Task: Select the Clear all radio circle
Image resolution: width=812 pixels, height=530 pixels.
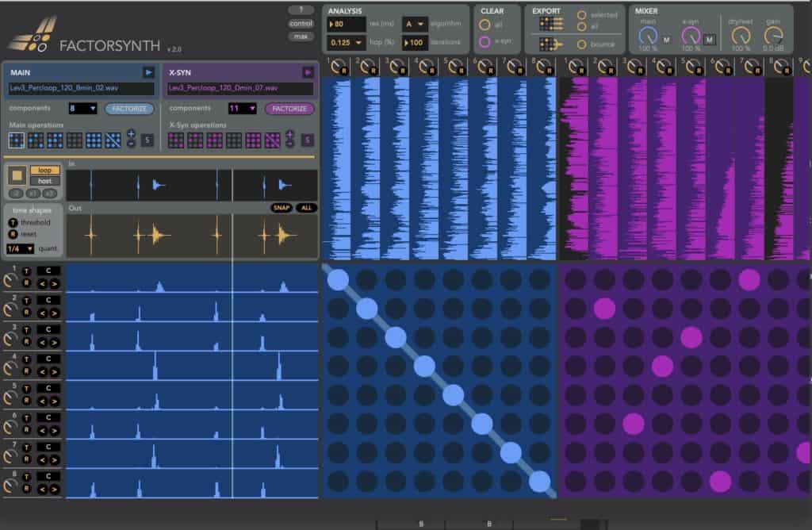Action: point(485,25)
